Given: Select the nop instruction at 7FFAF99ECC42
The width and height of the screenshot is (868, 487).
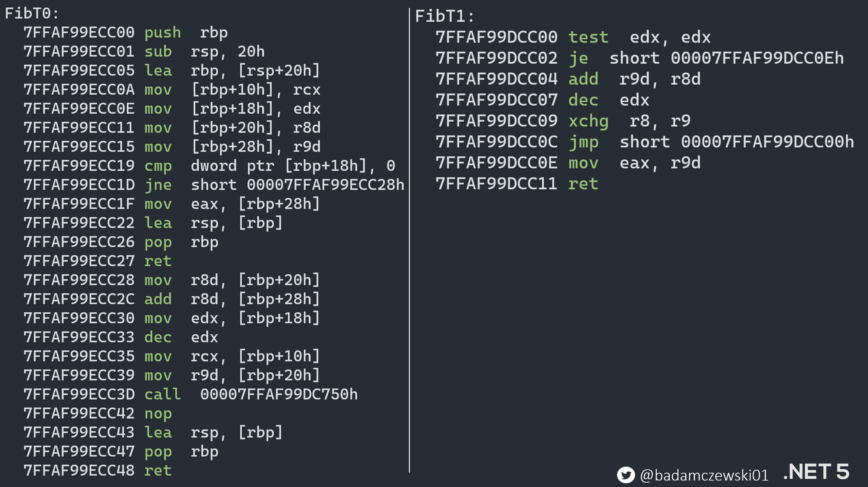Looking at the screenshot, I should coord(158,414).
